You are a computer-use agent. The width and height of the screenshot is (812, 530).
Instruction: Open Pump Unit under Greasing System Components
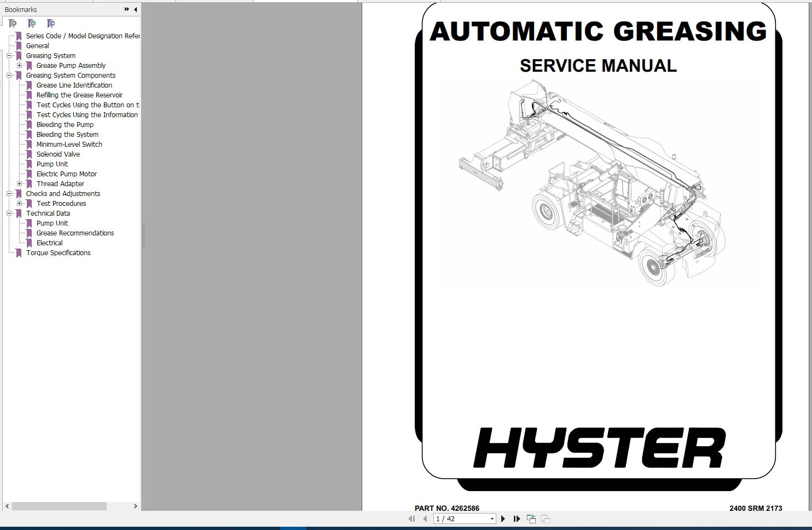coord(53,164)
